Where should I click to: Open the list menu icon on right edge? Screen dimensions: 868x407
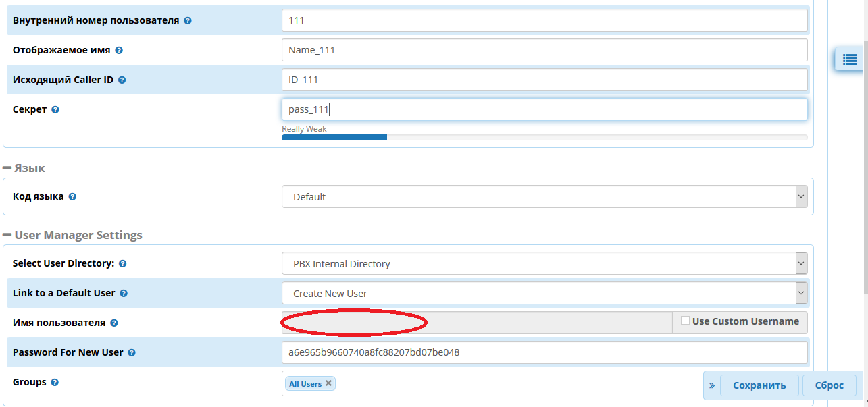coord(849,59)
